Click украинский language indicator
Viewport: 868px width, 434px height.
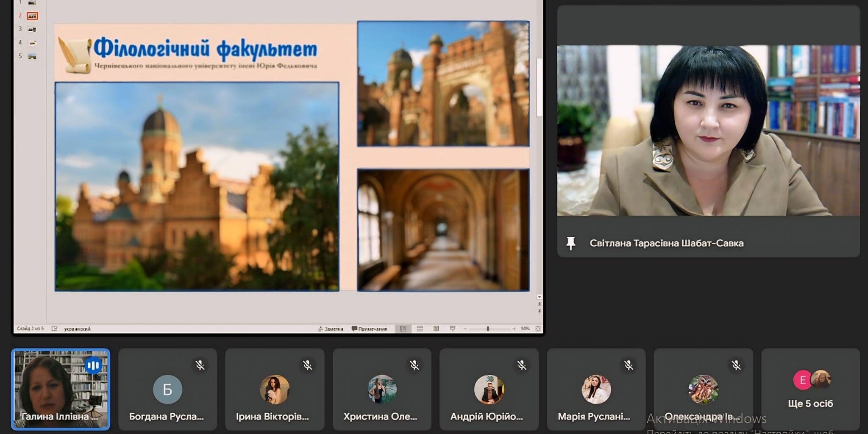pos(77,329)
